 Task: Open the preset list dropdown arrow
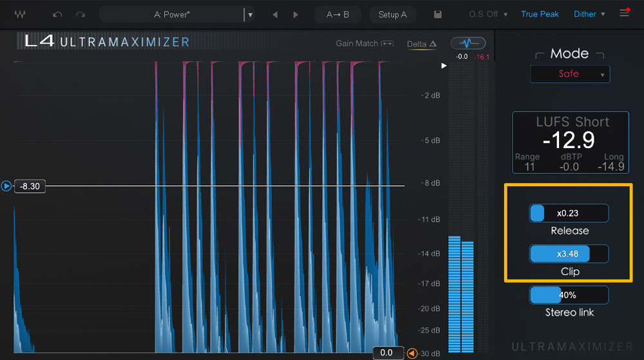[x=251, y=14]
